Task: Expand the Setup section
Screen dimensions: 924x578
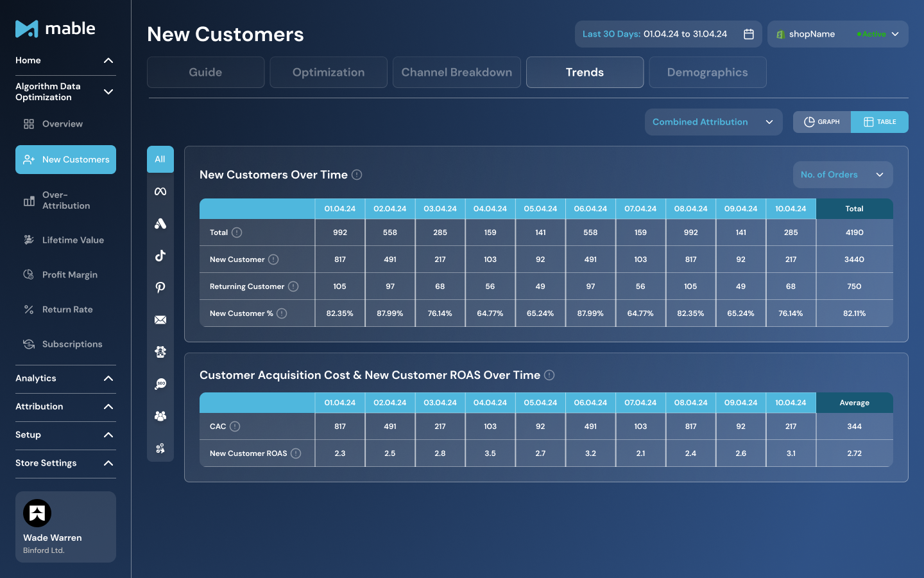Action: click(65, 435)
